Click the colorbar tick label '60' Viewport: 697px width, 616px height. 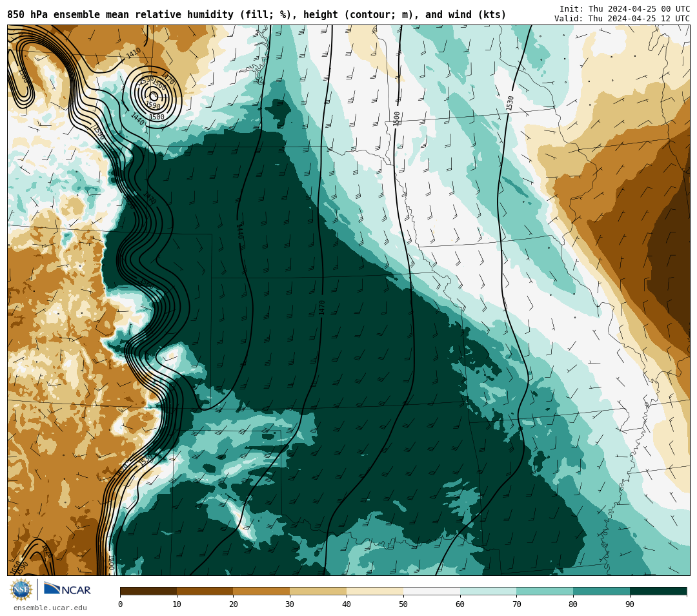click(x=460, y=604)
